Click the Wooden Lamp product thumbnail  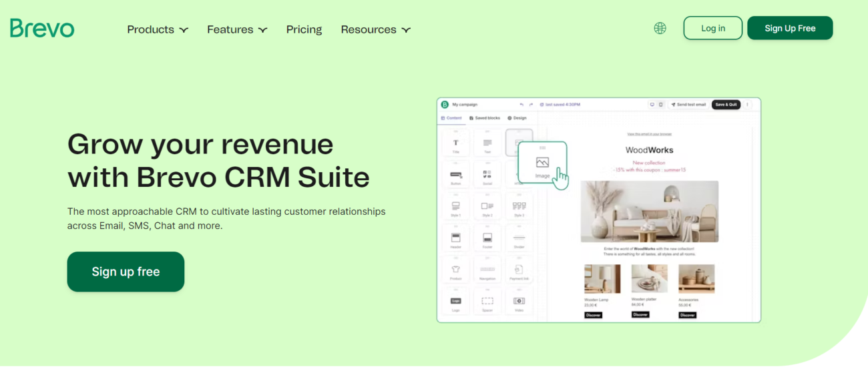(602, 279)
